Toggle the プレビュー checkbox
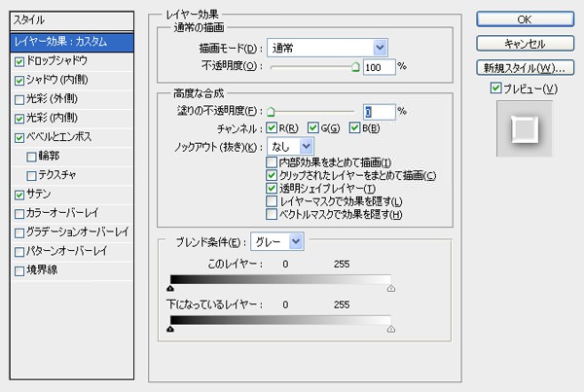The height and width of the screenshot is (392, 584). 497,89
